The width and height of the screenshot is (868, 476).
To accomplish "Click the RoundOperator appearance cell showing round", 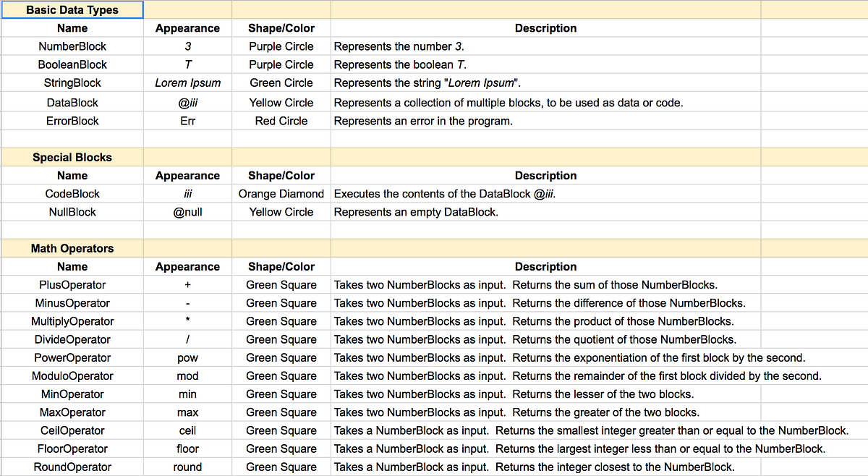I will (x=187, y=467).
